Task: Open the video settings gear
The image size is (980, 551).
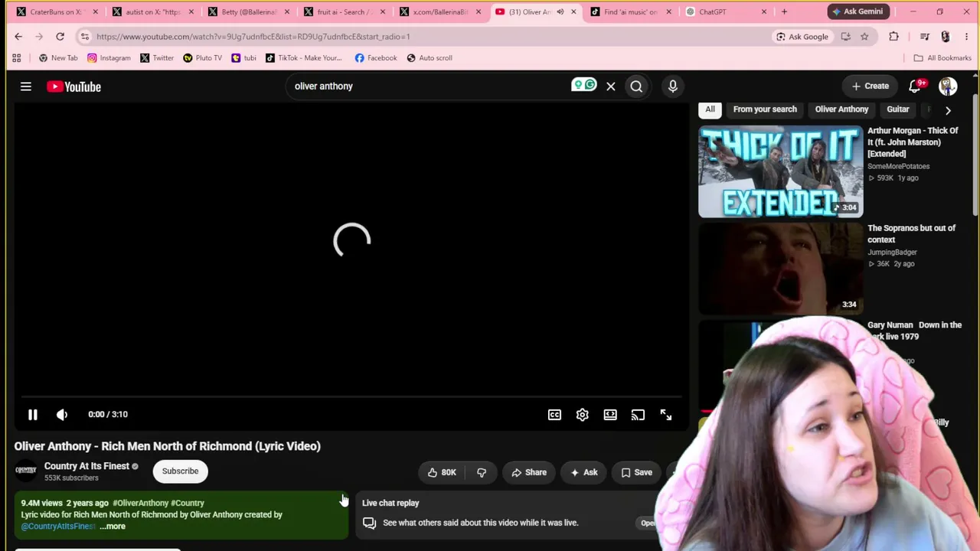Action: [583, 415]
